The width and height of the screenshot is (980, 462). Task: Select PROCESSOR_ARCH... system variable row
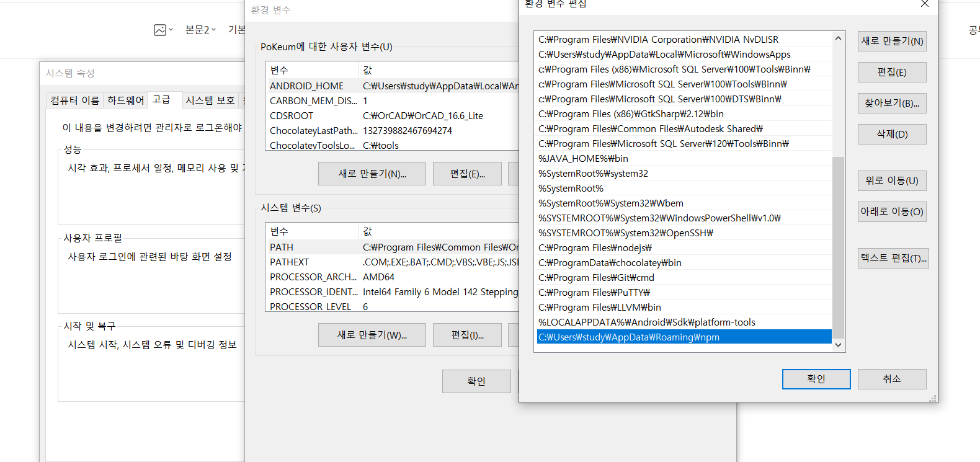tap(392, 277)
